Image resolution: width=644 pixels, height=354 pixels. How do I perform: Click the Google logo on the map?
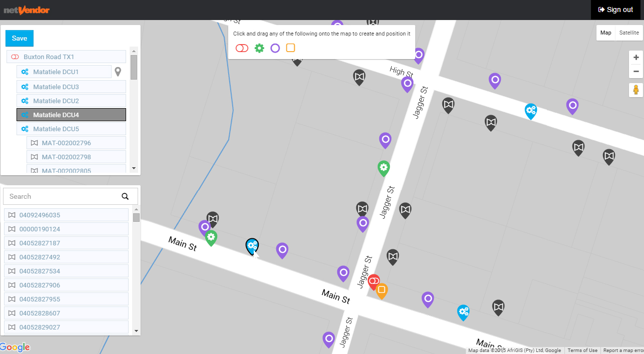(15, 347)
